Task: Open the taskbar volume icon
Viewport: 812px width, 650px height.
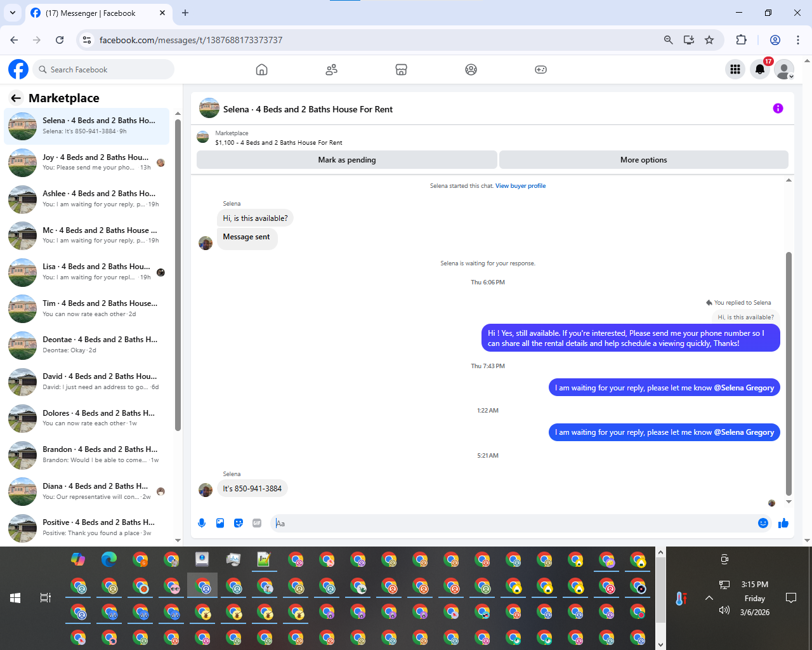Action: (x=724, y=610)
